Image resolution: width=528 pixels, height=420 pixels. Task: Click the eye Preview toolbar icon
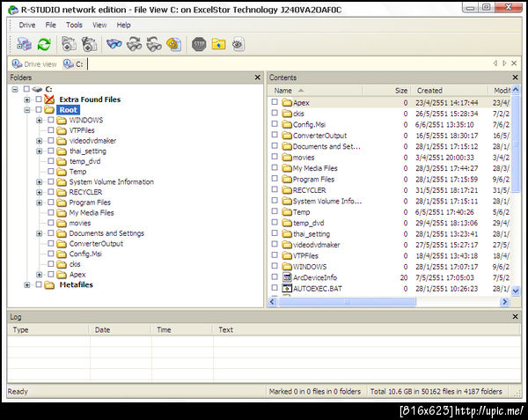(238, 44)
